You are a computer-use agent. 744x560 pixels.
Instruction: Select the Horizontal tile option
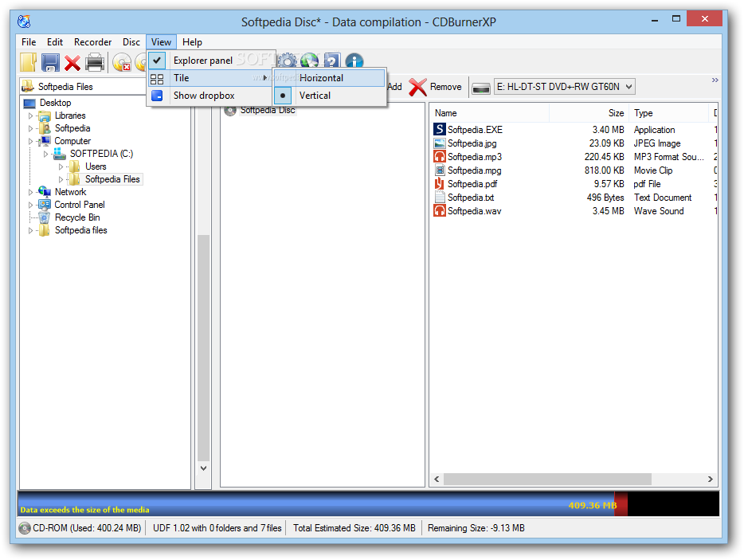tap(329, 78)
